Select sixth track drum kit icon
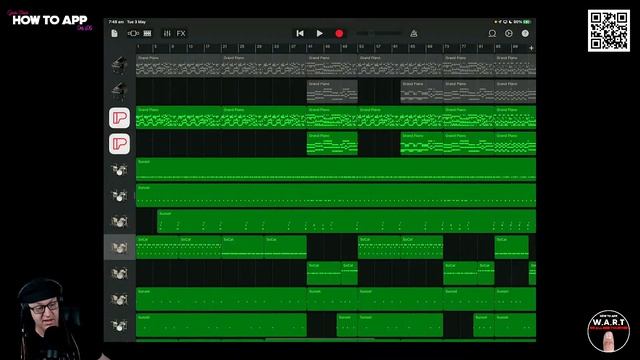 click(120, 196)
